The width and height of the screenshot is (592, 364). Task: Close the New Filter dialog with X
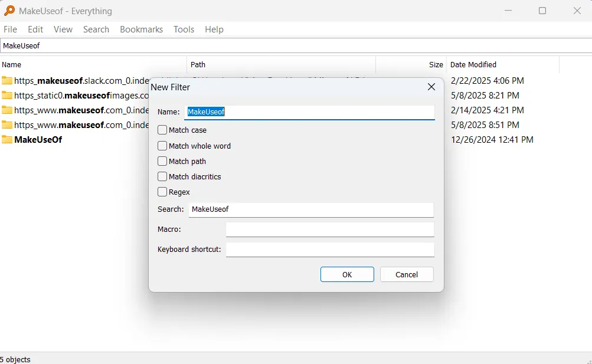431,87
